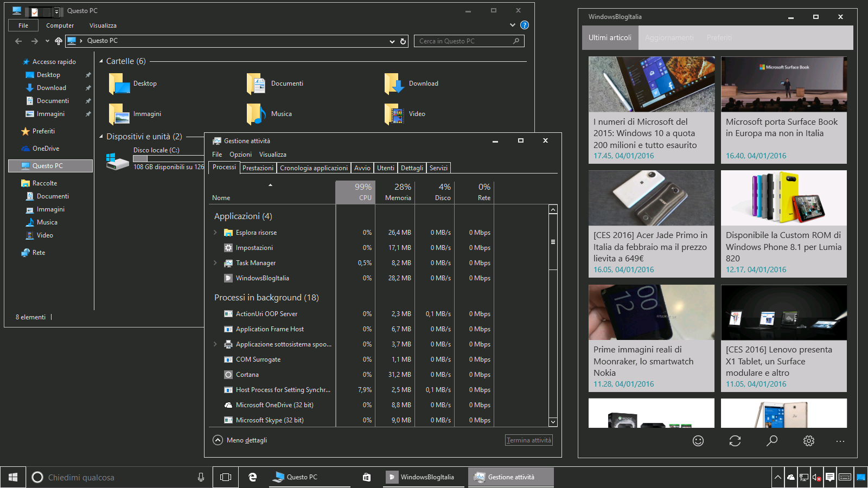This screenshot has height=488, width=868.
Task: Open the Musica folder in Cartelle
Action: [256, 114]
